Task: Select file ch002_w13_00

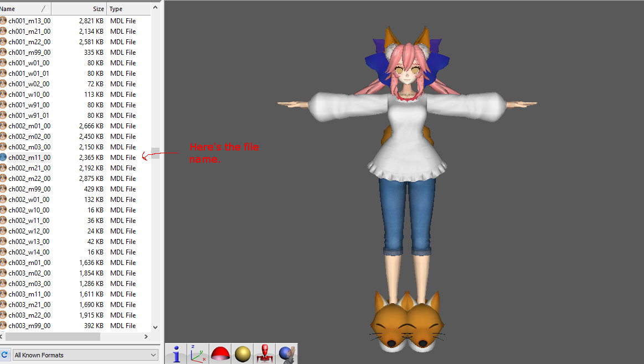Action: point(29,241)
